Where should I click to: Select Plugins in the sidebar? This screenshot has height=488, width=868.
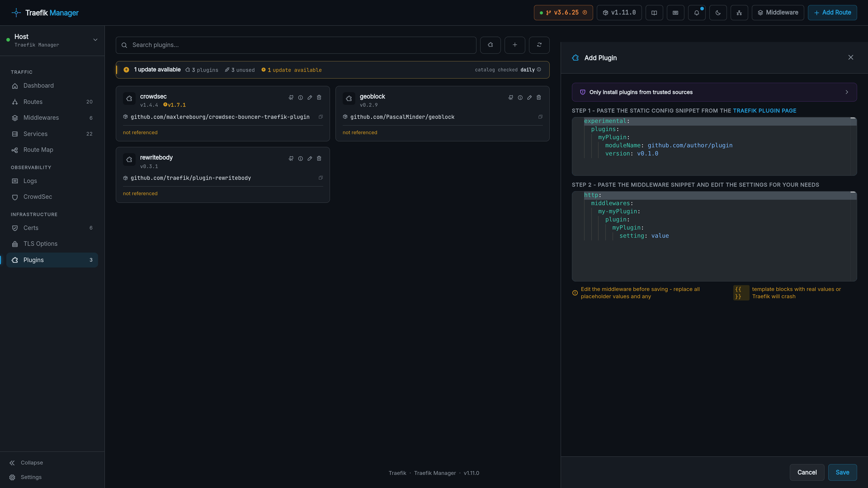(x=52, y=260)
